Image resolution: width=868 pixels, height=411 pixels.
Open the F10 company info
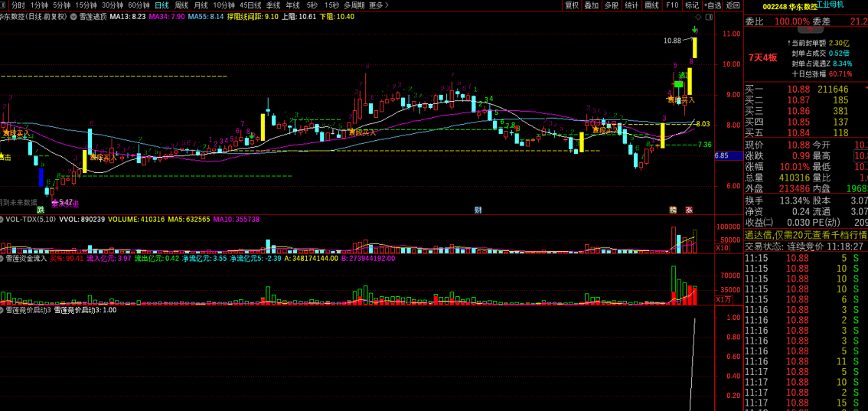(x=672, y=5)
